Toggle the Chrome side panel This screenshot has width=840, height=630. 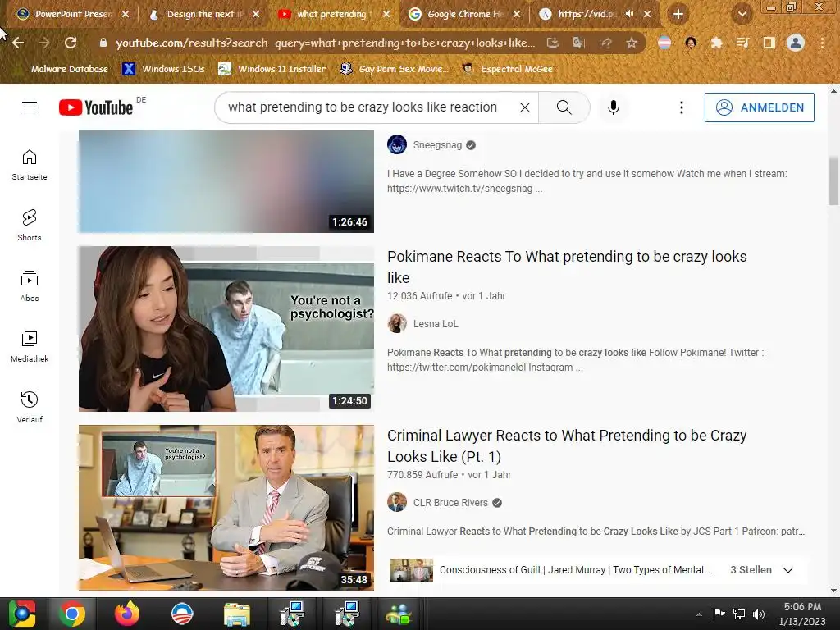point(769,43)
